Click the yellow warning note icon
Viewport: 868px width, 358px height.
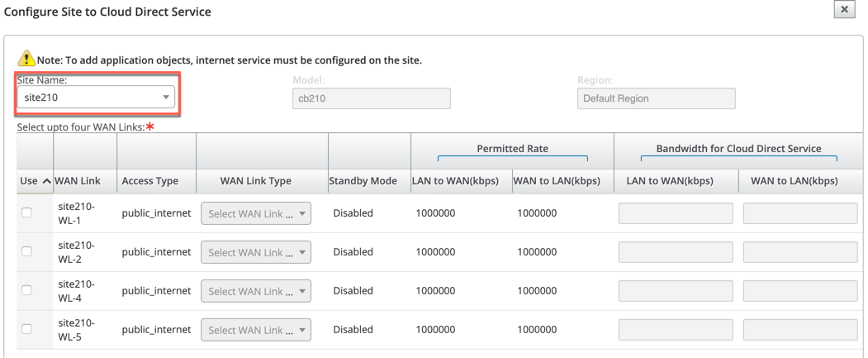26,58
